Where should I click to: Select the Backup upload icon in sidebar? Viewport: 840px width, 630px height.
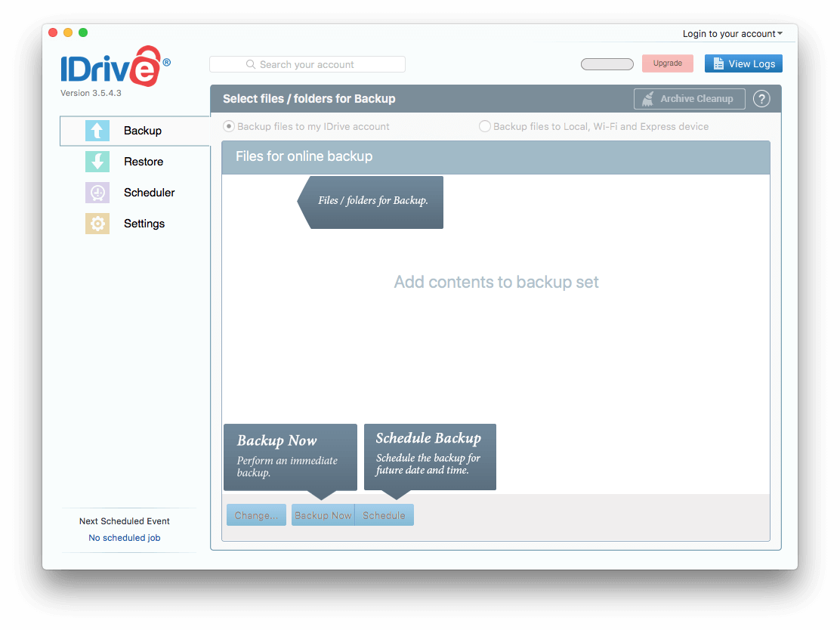[97, 131]
